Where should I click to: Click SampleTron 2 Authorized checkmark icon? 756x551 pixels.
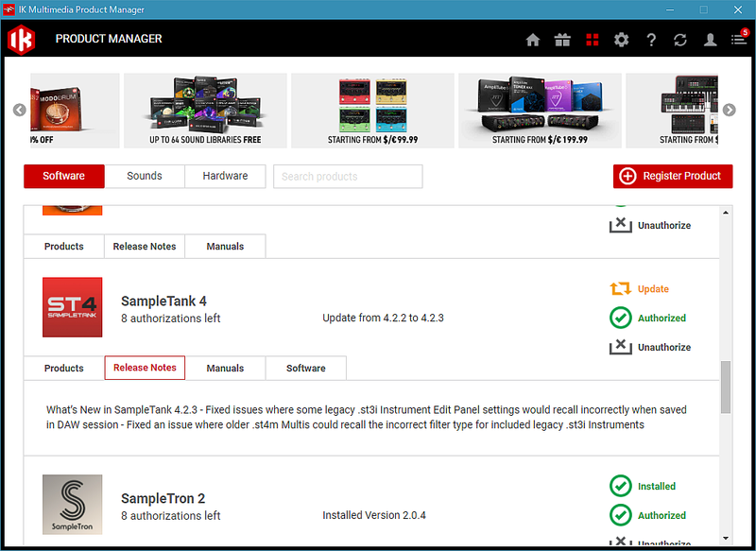click(621, 515)
